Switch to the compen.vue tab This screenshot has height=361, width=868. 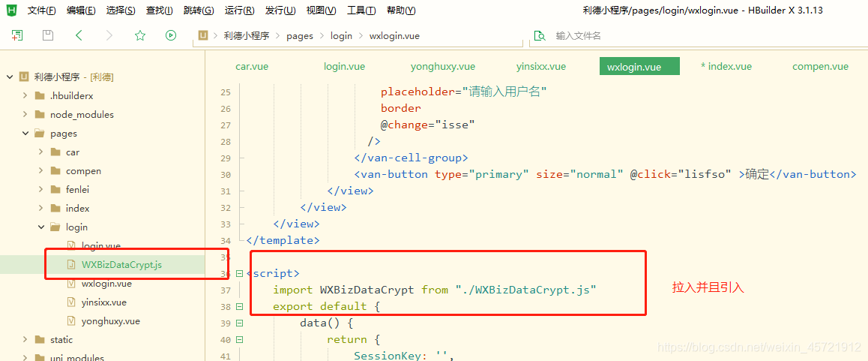(820, 67)
